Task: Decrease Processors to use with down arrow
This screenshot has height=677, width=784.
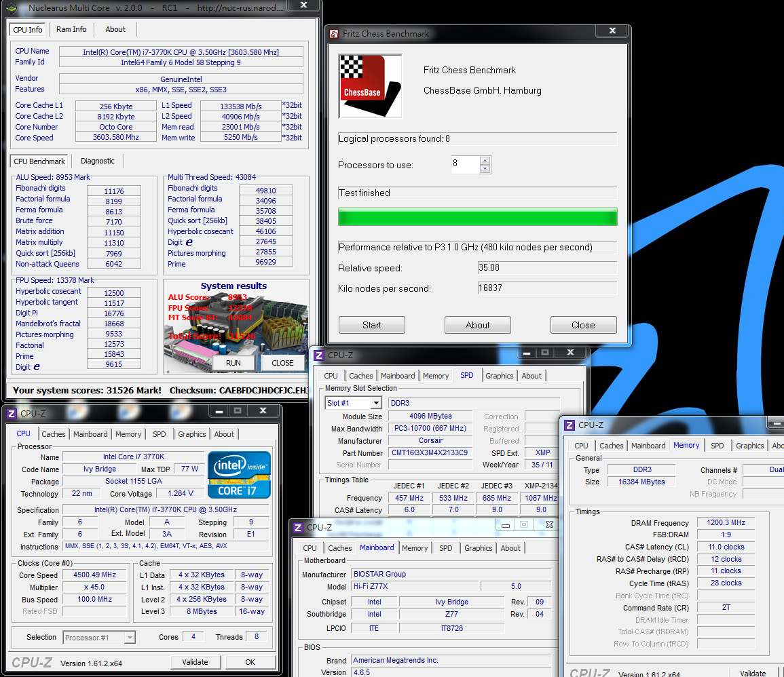Action: pyautogui.click(x=485, y=169)
